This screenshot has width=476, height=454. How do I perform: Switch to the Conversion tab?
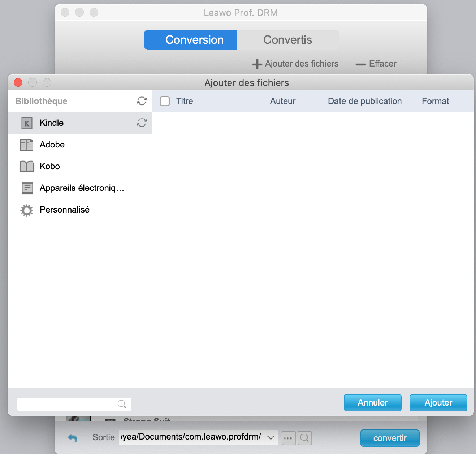point(191,40)
